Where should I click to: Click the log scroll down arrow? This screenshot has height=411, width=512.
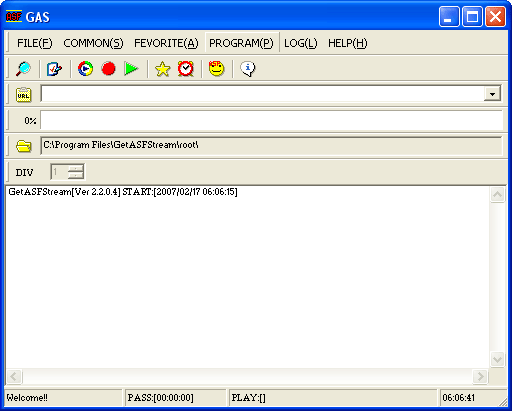pyautogui.click(x=497, y=359)
